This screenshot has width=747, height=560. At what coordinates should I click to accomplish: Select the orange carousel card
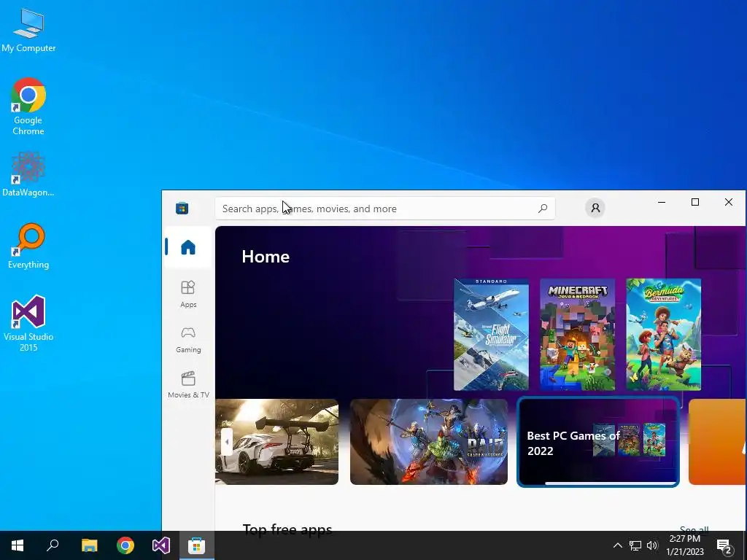click(717, 442)
